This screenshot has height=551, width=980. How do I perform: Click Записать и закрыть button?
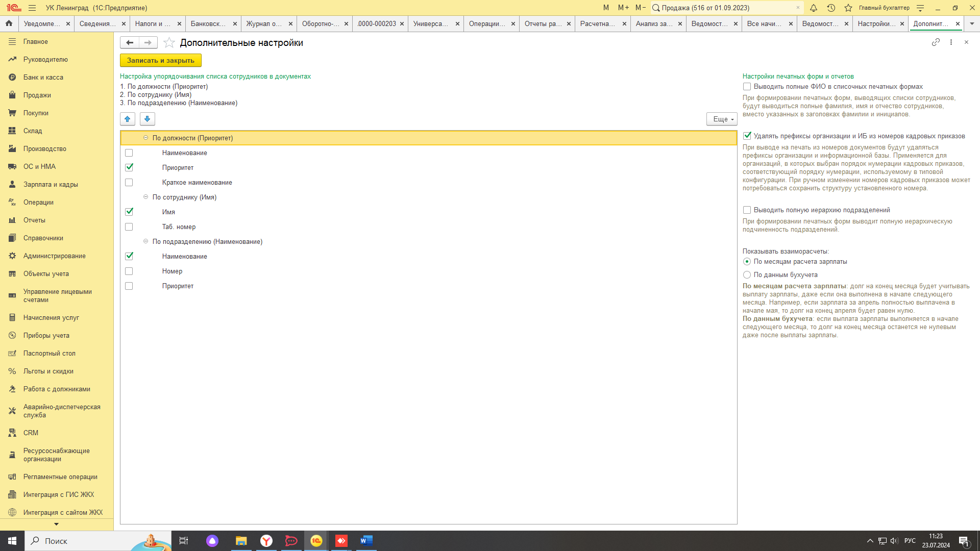pos(160,60)
